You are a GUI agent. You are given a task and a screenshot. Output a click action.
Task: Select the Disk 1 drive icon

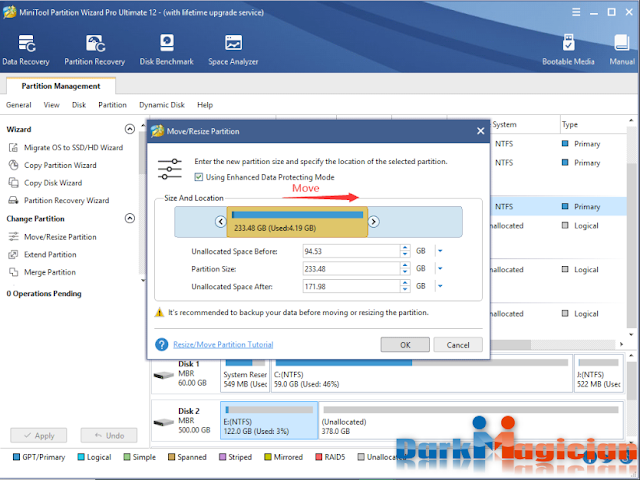[164, 375]
